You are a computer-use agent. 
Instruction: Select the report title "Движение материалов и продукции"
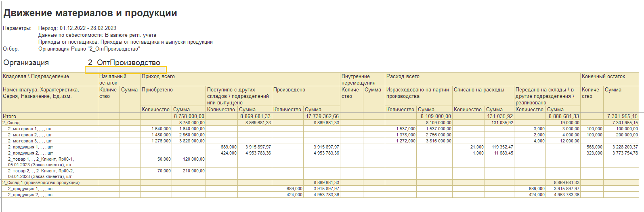[x=90, y=13]
